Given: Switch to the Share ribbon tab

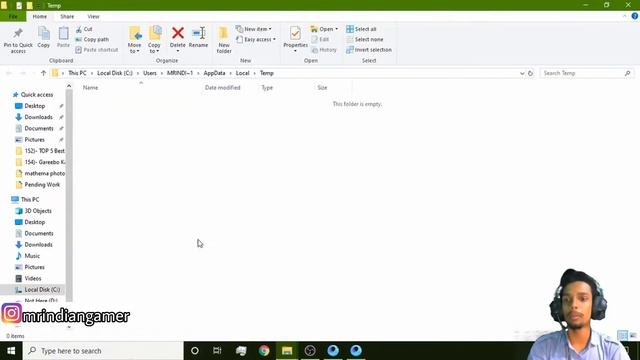Looking at the screenshot, I should 67,17.
